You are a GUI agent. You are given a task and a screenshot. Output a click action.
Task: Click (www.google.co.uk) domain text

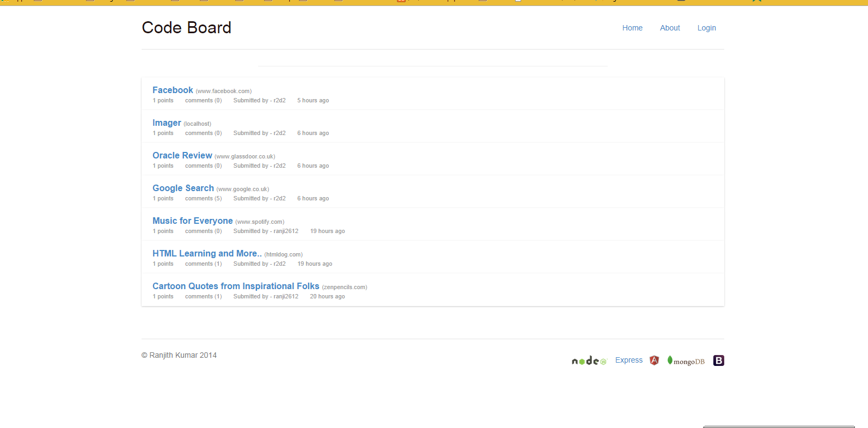click(x=243, y=189)
